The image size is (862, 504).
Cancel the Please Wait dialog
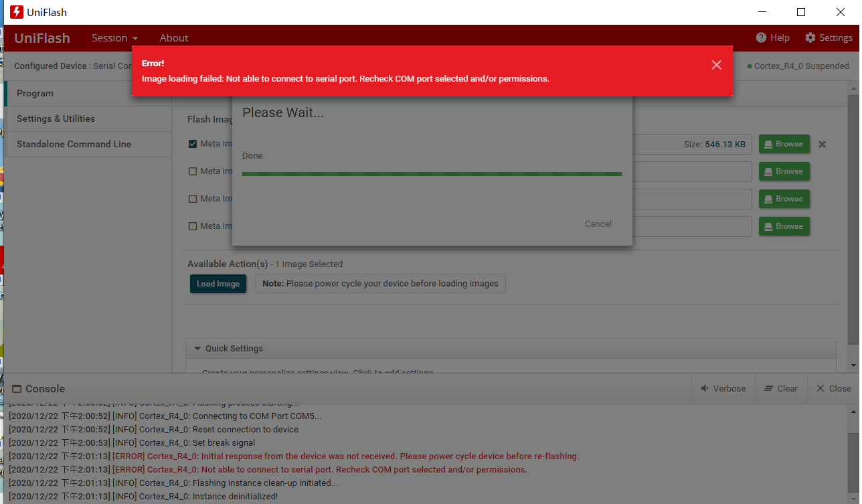tap(598, 224)
